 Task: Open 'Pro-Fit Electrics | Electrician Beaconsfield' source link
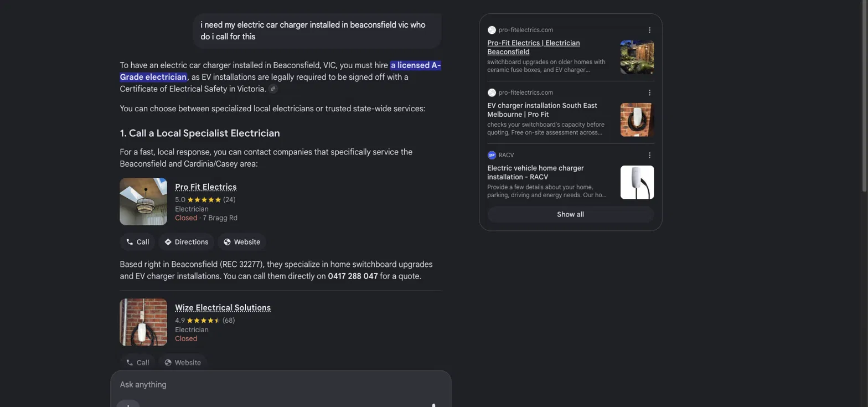(x=534, y=47)
